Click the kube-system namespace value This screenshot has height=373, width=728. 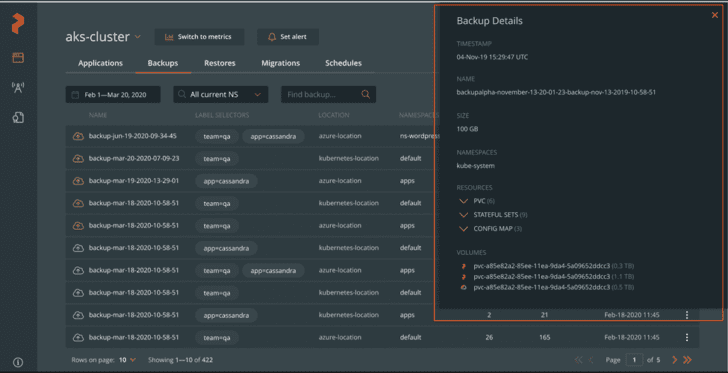point(475,165)
